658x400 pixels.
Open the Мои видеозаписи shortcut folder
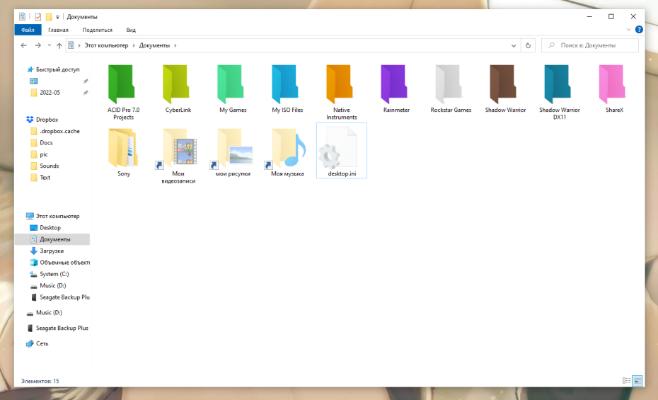pos(178,156)
